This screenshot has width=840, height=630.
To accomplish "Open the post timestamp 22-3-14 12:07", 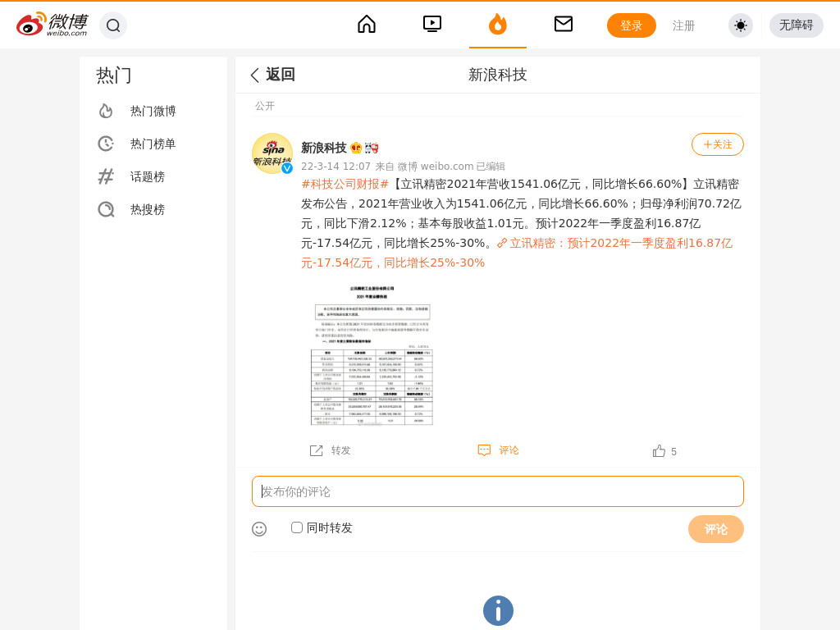I will click(336, 166).
